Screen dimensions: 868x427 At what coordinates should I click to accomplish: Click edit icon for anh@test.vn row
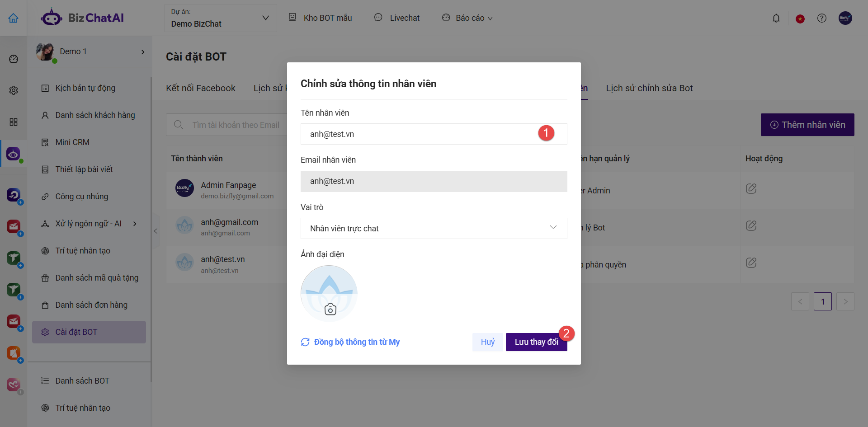click(x=751, y=263)
